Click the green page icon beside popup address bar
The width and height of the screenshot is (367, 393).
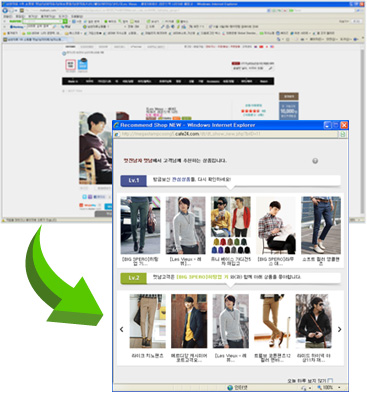tap(342, 134)
